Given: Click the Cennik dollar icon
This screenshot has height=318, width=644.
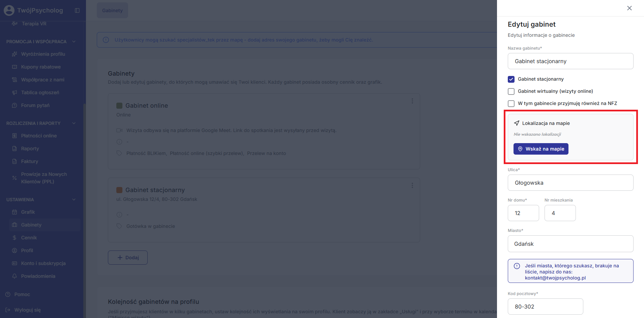Looking at the screenshot, I should pos(14,238).
